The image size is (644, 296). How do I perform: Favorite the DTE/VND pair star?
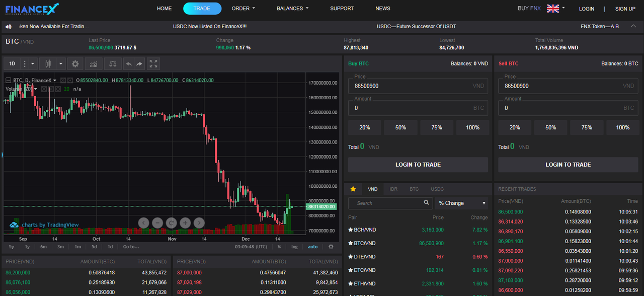(351, 257)
